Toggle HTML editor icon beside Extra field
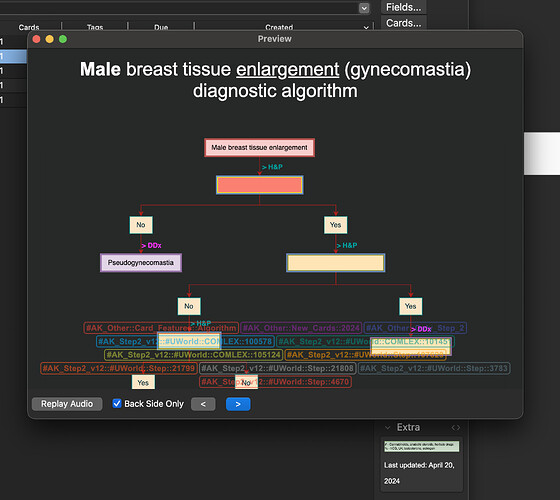The image size is (560, 500). [456, 428]
